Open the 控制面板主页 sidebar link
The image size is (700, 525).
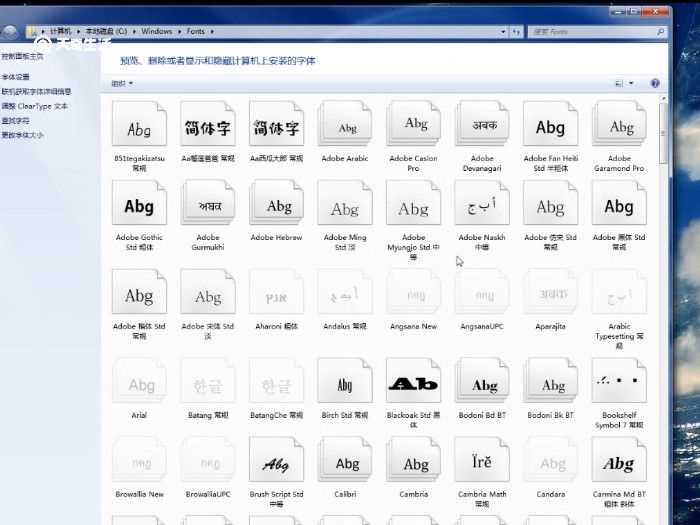pos(22,56)
